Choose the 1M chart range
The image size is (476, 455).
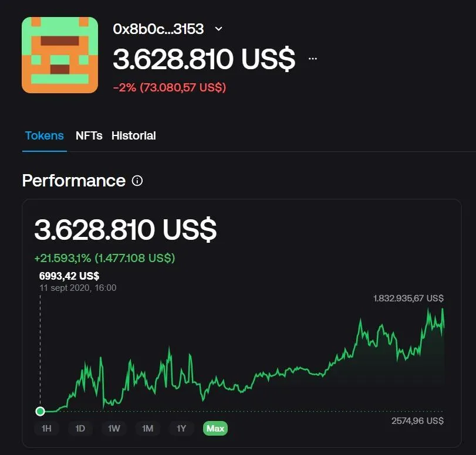pyautogui.click(x=147, y=428)
